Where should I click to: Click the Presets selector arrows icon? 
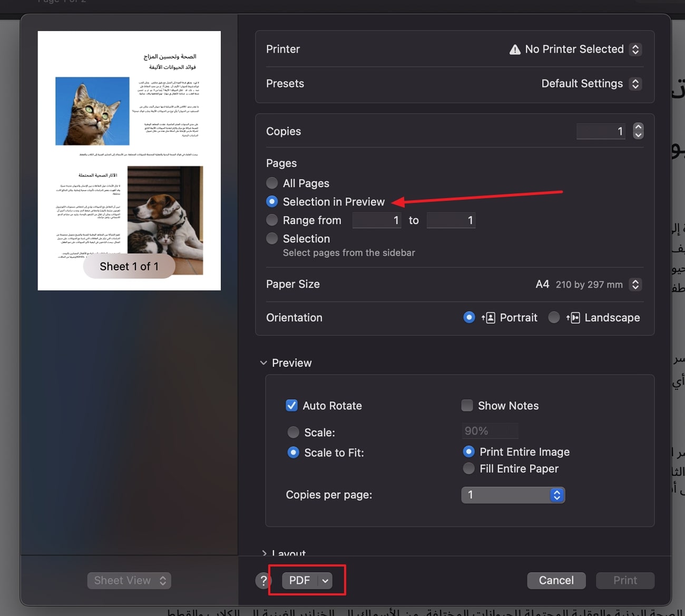(635, 83)
